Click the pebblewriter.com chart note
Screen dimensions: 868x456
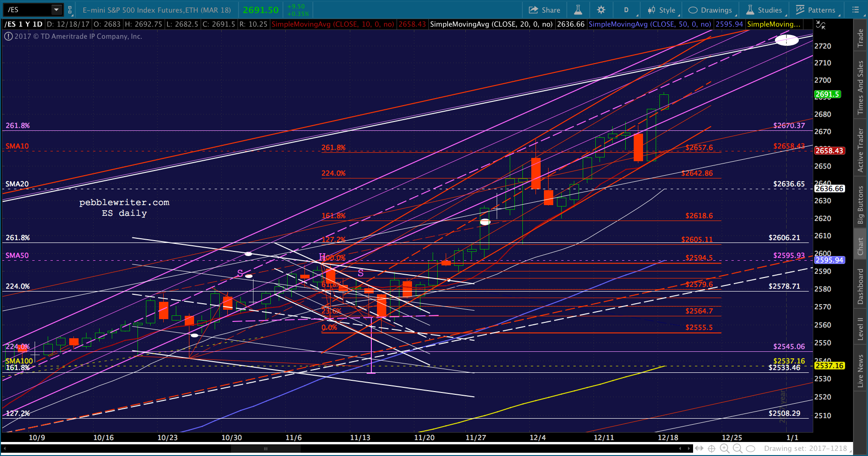click(124, 203)
